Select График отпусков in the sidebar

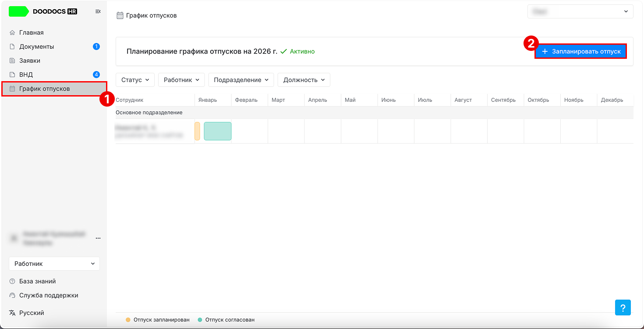click(x=54, y=89)
